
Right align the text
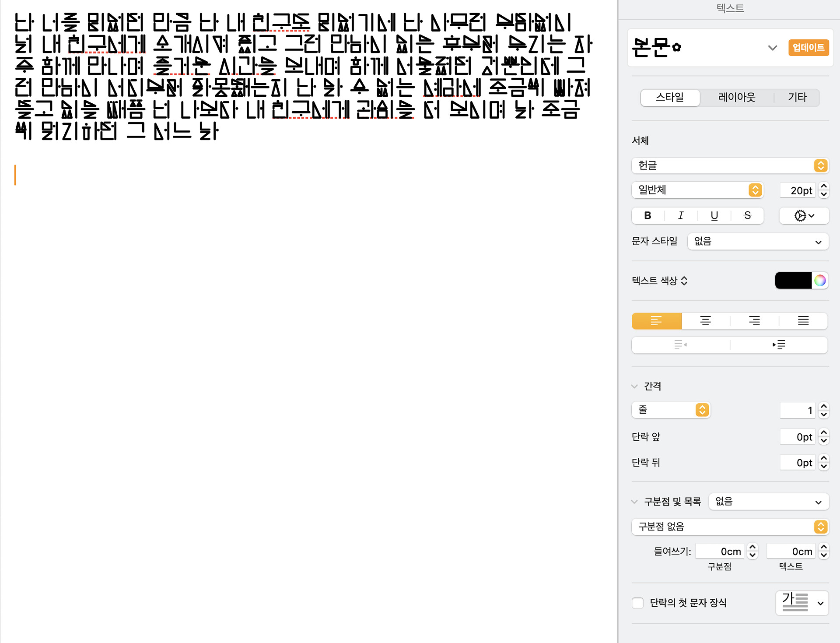click(x=754, y=321)
